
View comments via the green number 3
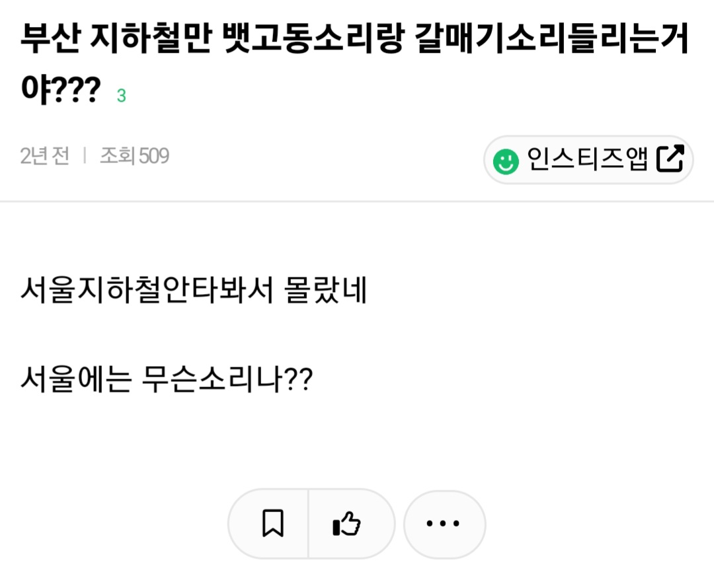click(x=121, y=96)
